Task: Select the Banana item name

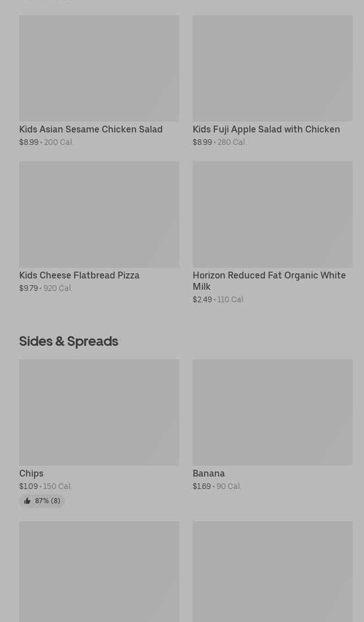Action: pos(209,473)
